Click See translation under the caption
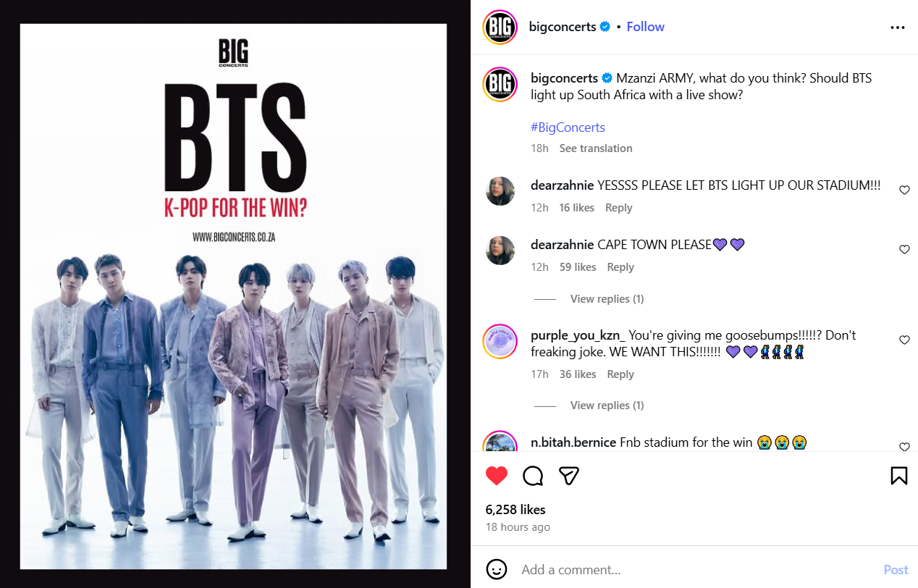918x588 pixels. coord(596,148)
